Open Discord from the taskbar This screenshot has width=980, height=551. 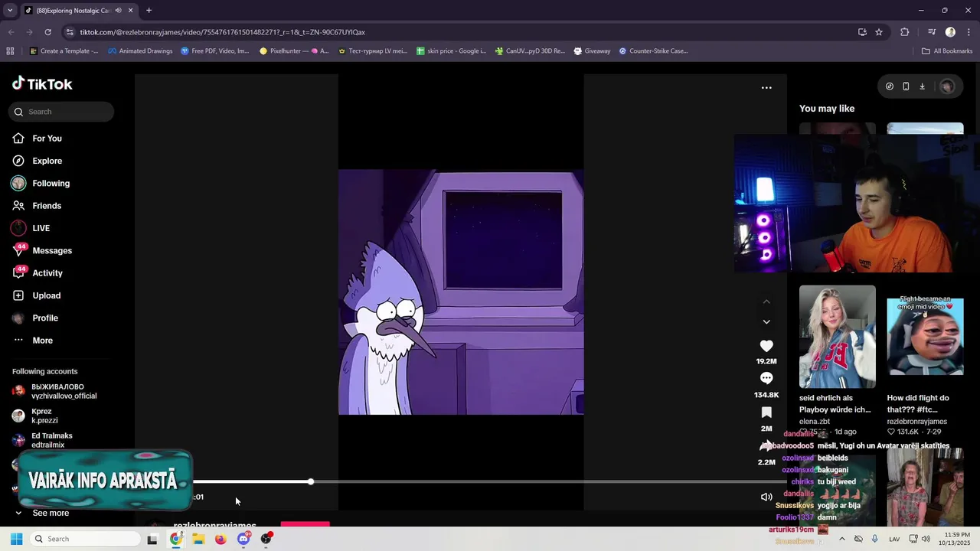(x=243, y=539)
